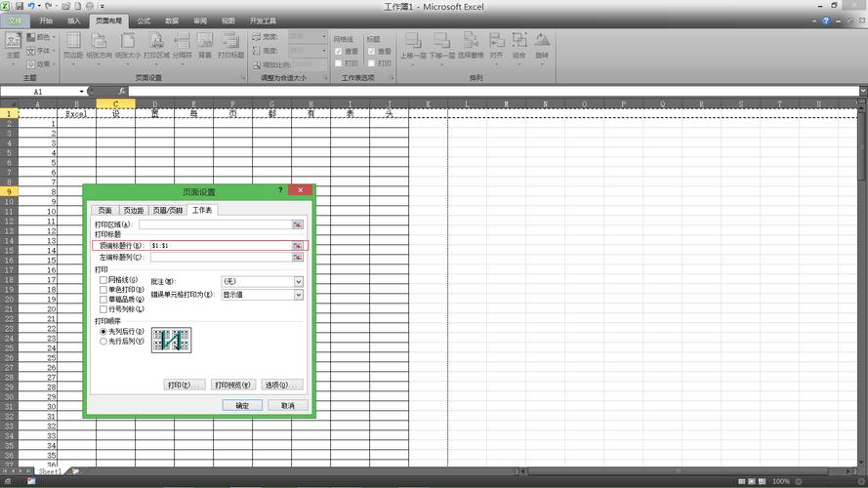Click the range selector icon for 左端标题列

297,257
